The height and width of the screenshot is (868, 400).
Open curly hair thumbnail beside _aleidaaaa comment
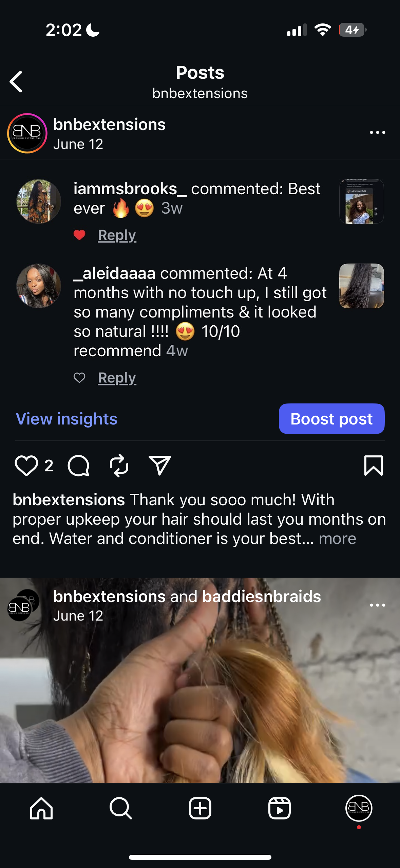coord(362,286)
